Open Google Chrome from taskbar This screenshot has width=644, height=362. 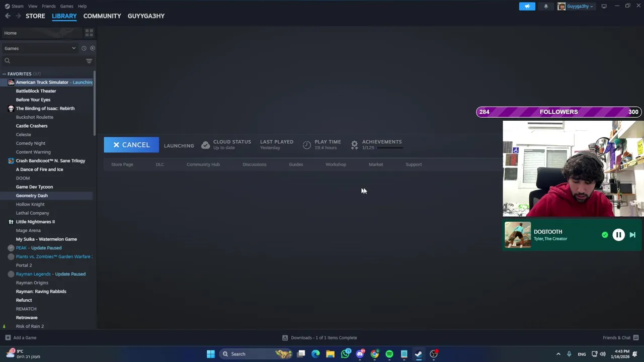(x=374, y=354)
